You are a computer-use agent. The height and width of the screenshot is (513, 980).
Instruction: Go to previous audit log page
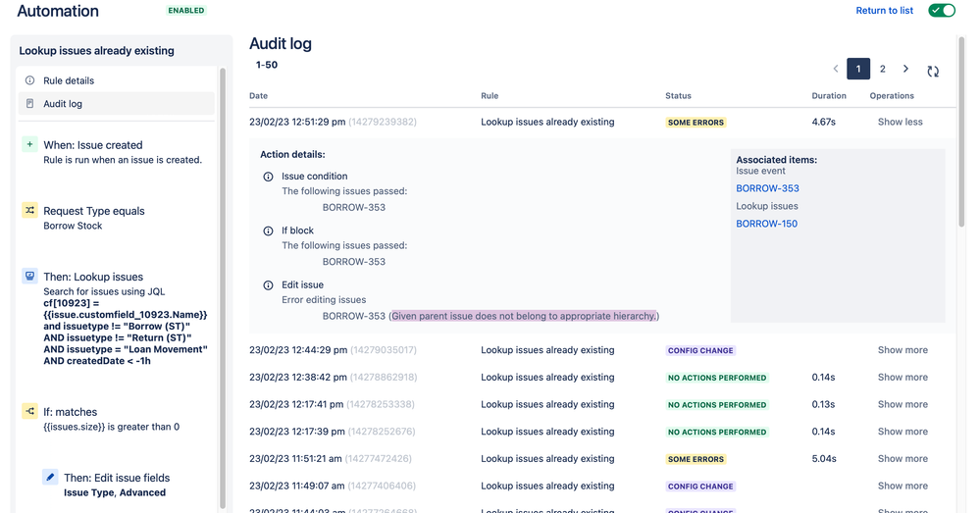836,69
